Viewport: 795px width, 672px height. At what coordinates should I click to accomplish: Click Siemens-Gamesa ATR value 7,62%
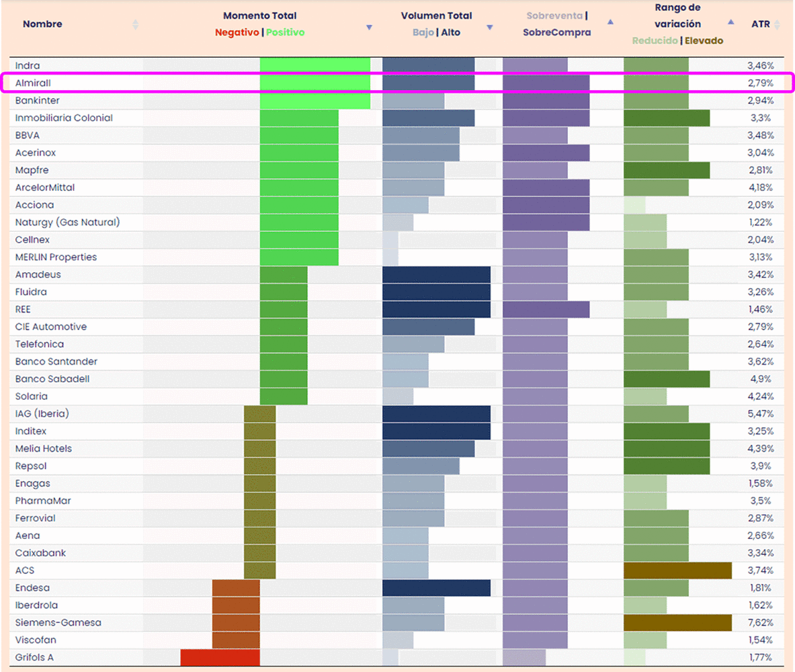tap(760, 623)
